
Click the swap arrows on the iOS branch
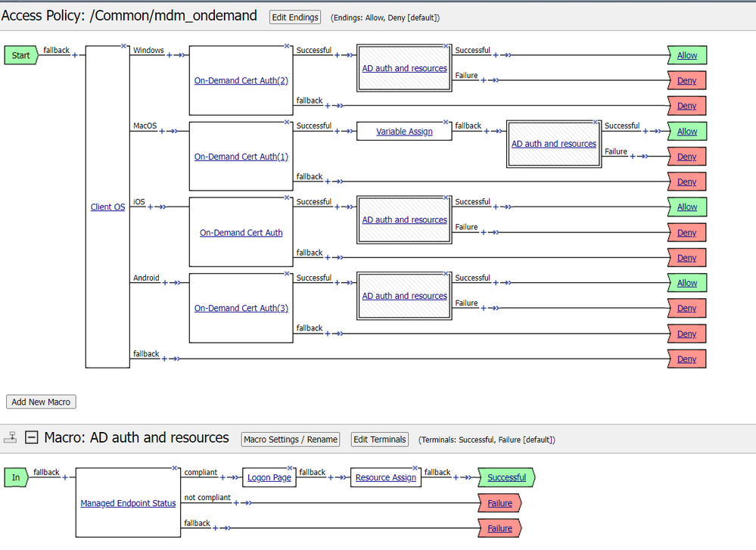click(x=161, y=207)
